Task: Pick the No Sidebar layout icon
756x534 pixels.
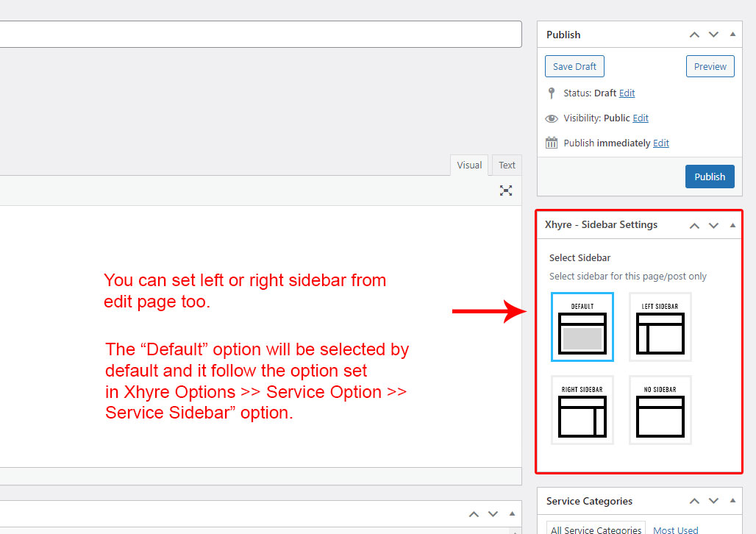Action: [660, 410]
